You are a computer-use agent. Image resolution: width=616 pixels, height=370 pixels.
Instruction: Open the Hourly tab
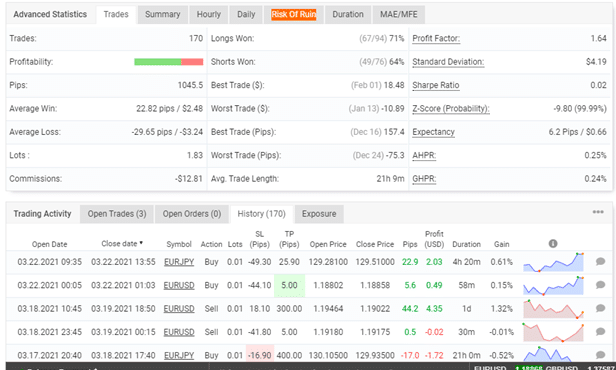(209, 15)
